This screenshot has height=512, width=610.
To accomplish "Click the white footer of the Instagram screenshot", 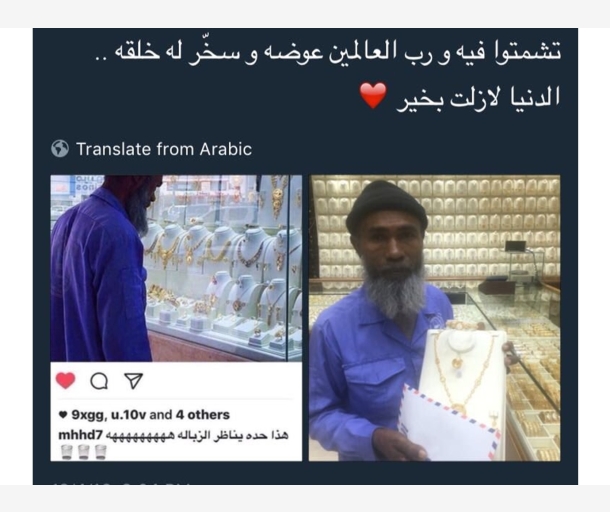I will pyautogui.click(x=176, y=411).
